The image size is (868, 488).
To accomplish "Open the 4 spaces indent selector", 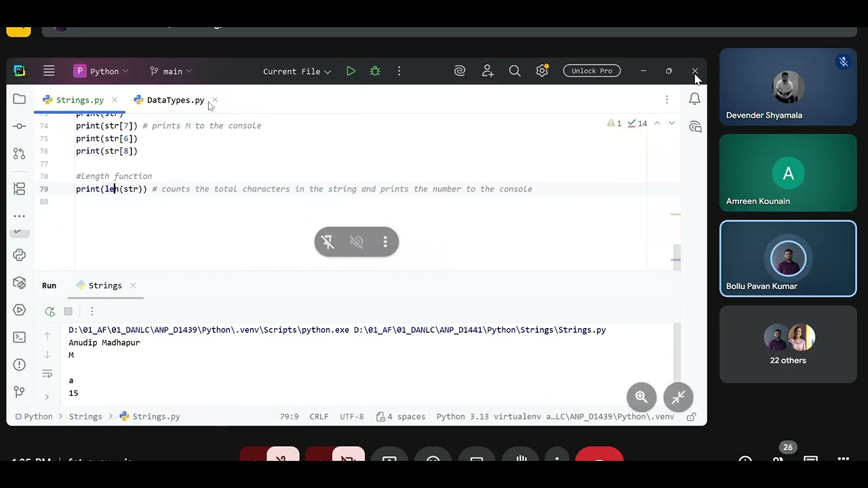I will click(x=401, y=417).
